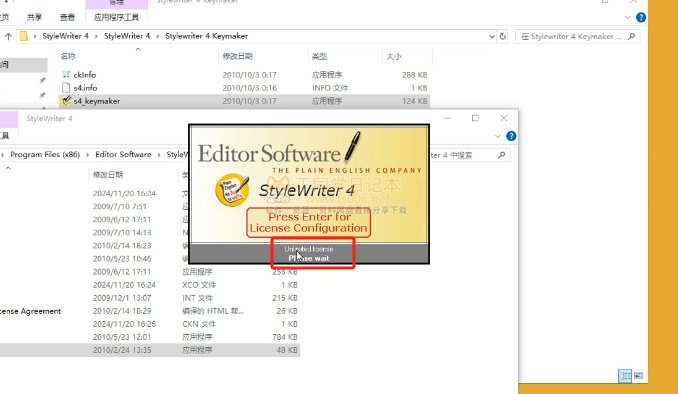Open the ckInfo application file
Image resolution: width=678 pixels, height=394 pixels.
tap(85, 75)
